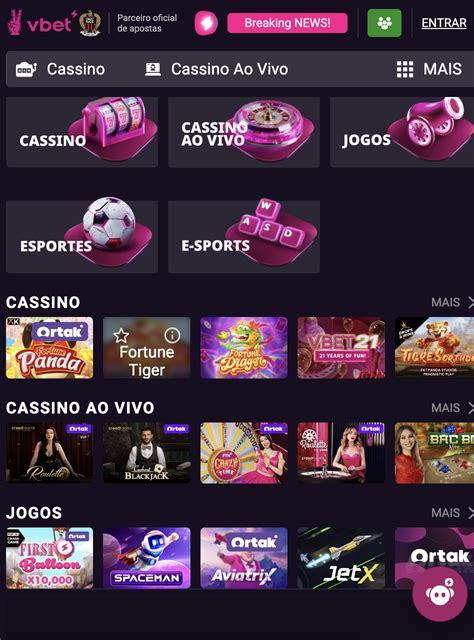474x640 pixels.
Task: Expand MAIS in Cassino Ao Vivo section
Action: point(452,408)
